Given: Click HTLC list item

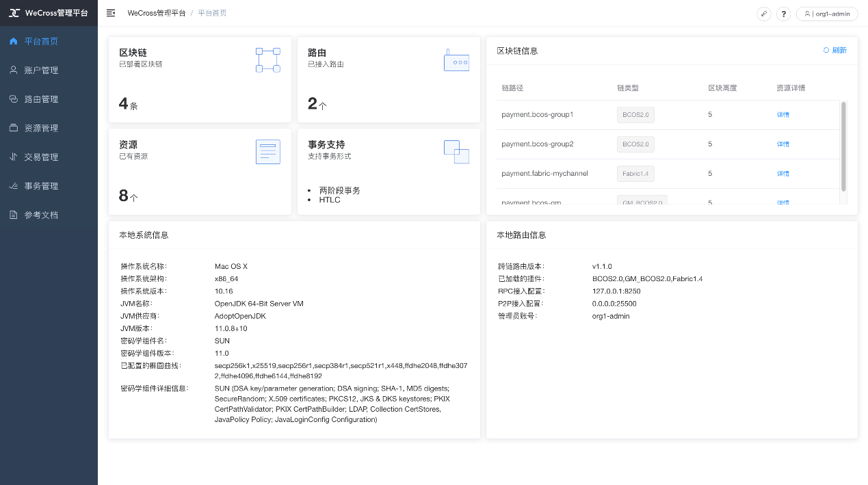Looking at the screenshot, I should [330, 200].
